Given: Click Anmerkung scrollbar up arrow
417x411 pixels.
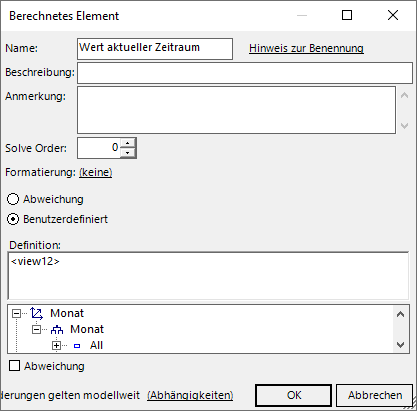Looking at the screenshot, I should tap(404, 95).
